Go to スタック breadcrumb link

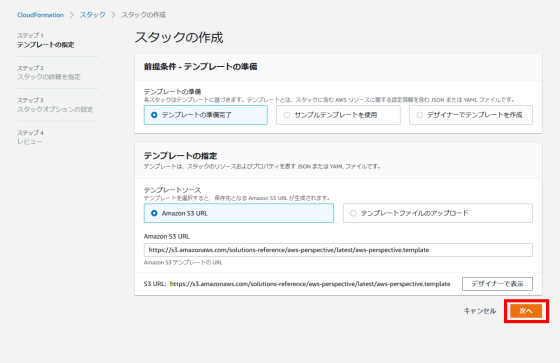coord(92,15)
